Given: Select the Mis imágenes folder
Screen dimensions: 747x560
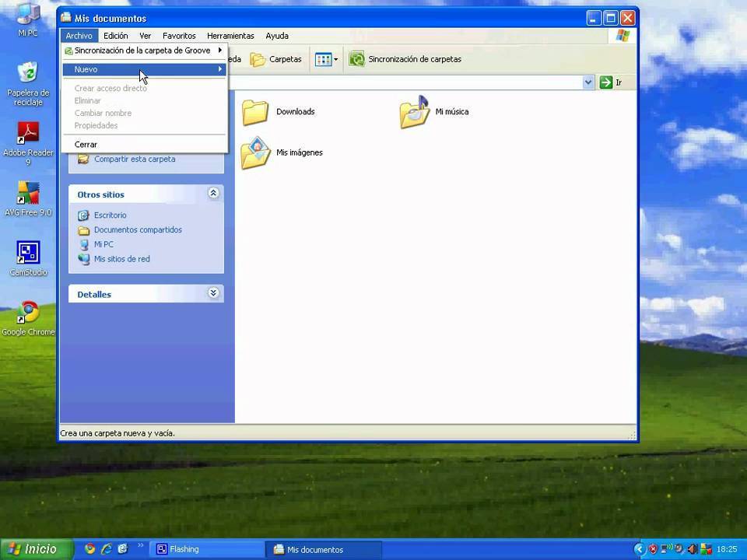Looking at the screenshot, I should pos(255,153).
